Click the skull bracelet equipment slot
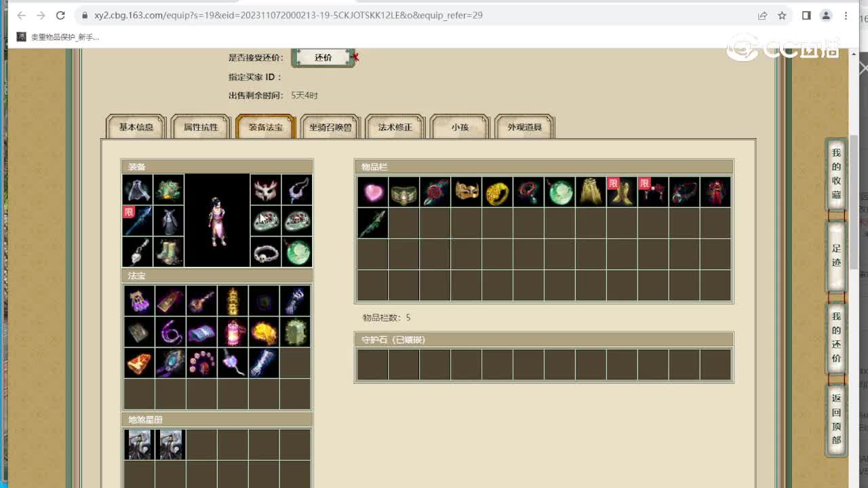Image resolution: width=868 pixels, height=488 pixels. click(265, 252)
